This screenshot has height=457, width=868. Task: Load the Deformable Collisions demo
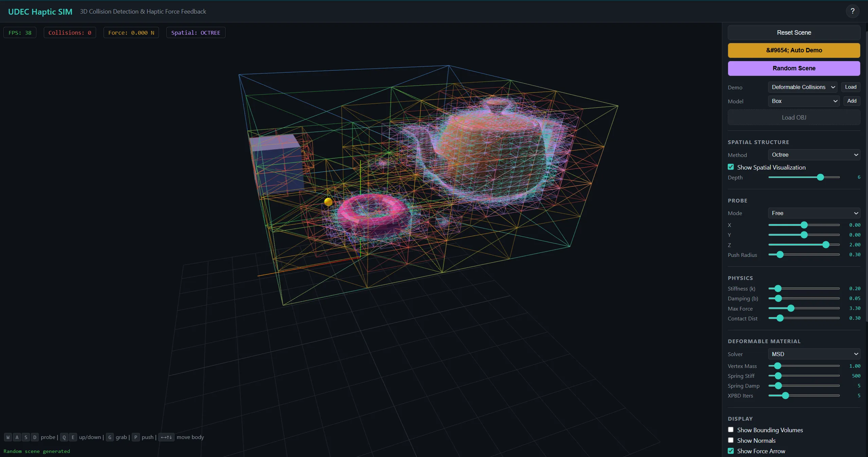coord(850,87)
